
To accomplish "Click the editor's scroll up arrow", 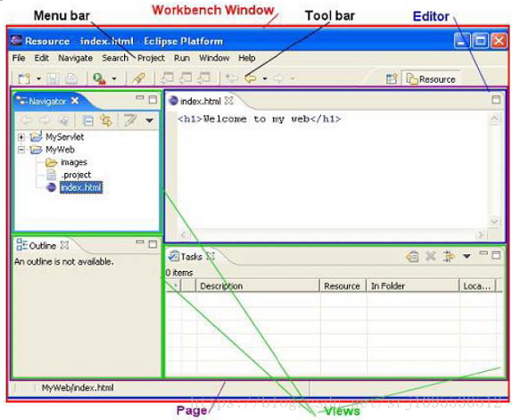I will tap(494, 119).
